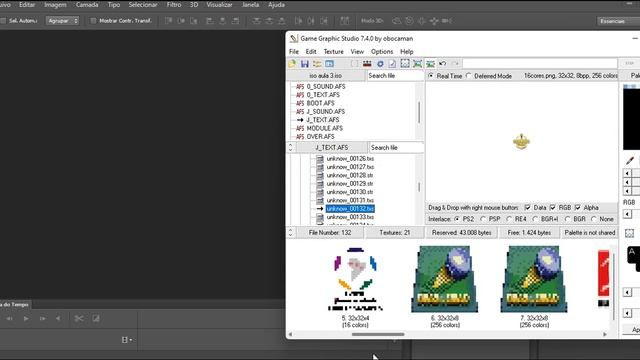Click the Photoshop timeline play button
Viewport: 640px width, 360px height.
point(26,318)
